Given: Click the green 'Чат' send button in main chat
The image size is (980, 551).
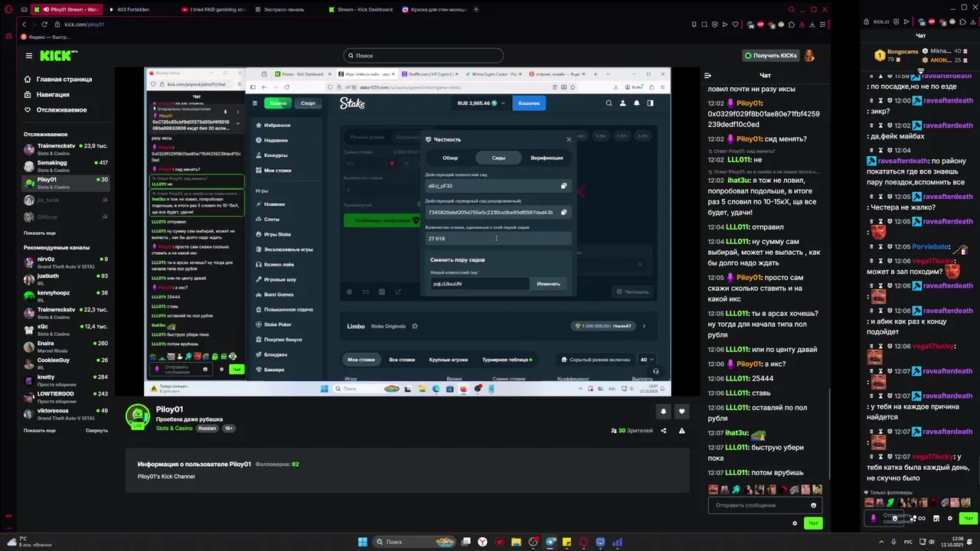Looking at the screenshot, I should (x=813, y=523).
